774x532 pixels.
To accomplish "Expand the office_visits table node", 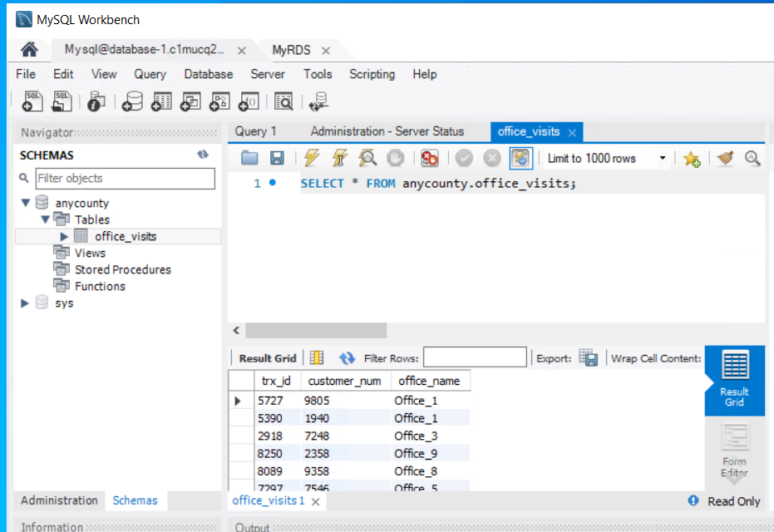I will (64, 236).
